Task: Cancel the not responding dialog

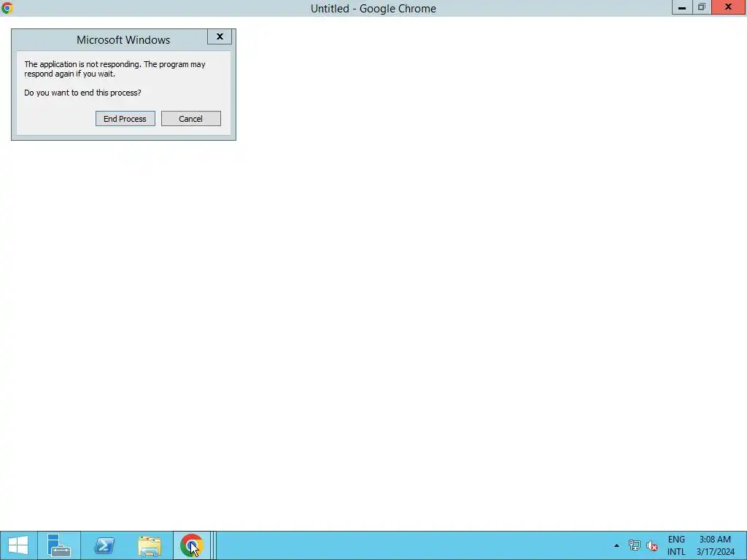Action: tap(190, 119)
